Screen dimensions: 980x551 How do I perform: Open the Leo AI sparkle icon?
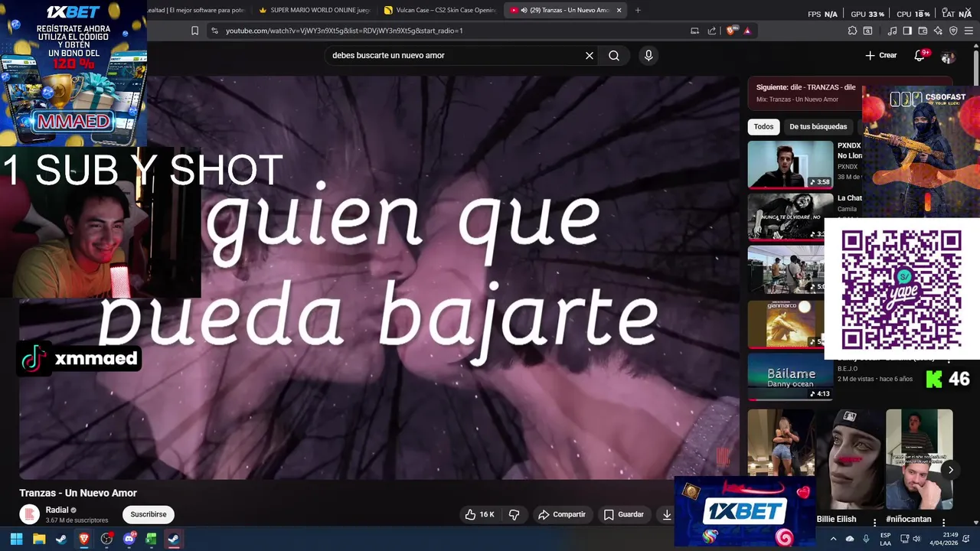click(938, 31)
